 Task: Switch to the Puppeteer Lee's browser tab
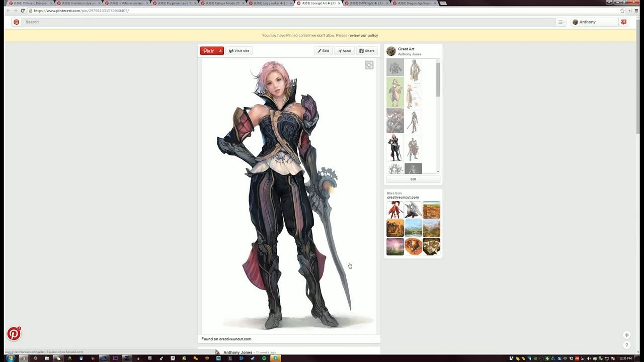(174, 3)
